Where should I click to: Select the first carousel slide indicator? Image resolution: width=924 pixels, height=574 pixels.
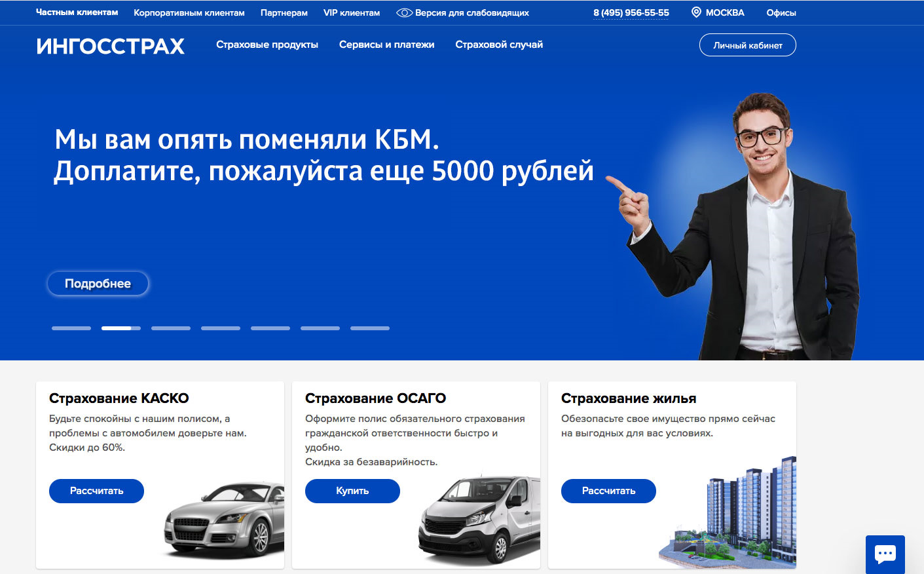pos(71,328)
